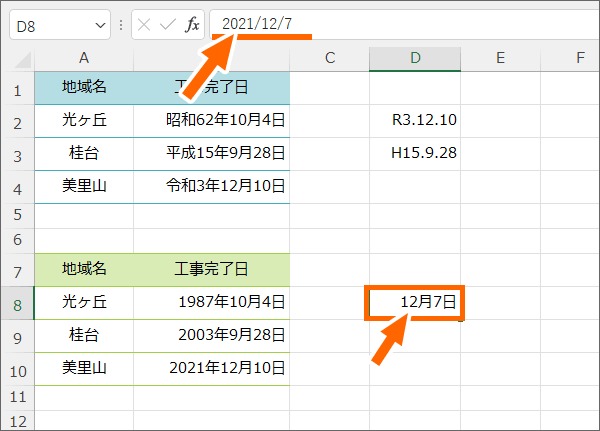Image resolution: width=600 pixels, height=431 pixels.
Task: Select column E header
Action: coord(501,59)
